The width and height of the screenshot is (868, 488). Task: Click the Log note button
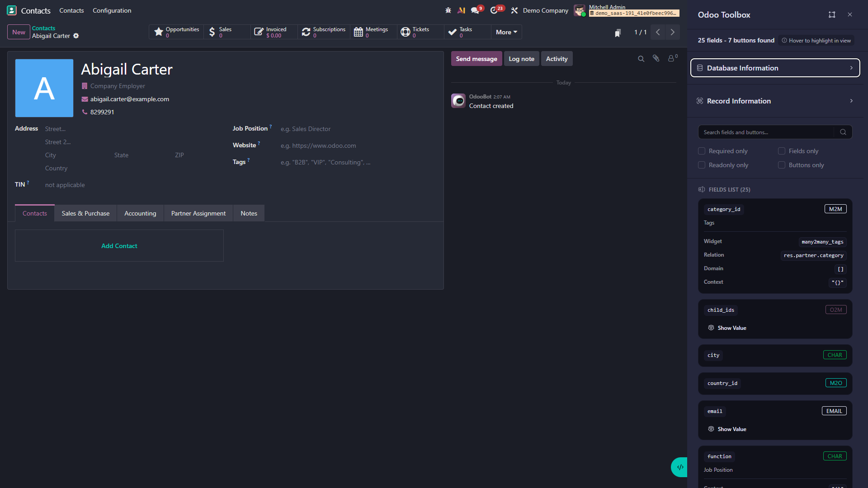pyautogui.click(x=521, y=58)
